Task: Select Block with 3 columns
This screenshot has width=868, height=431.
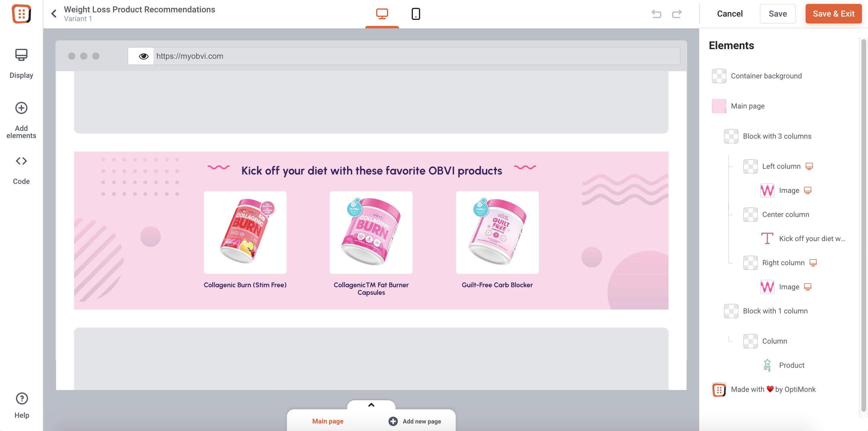Action: click(777, 136)
